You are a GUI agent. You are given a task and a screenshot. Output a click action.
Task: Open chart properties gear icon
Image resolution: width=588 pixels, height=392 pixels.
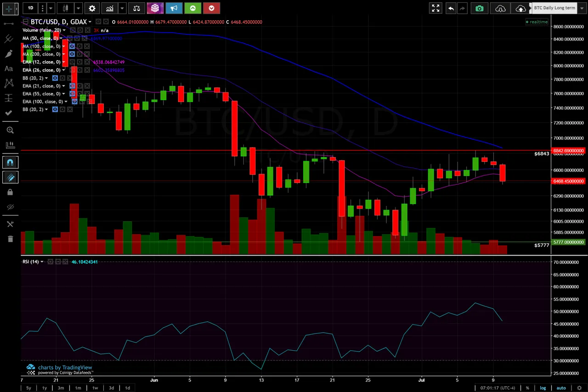(92, 8)
